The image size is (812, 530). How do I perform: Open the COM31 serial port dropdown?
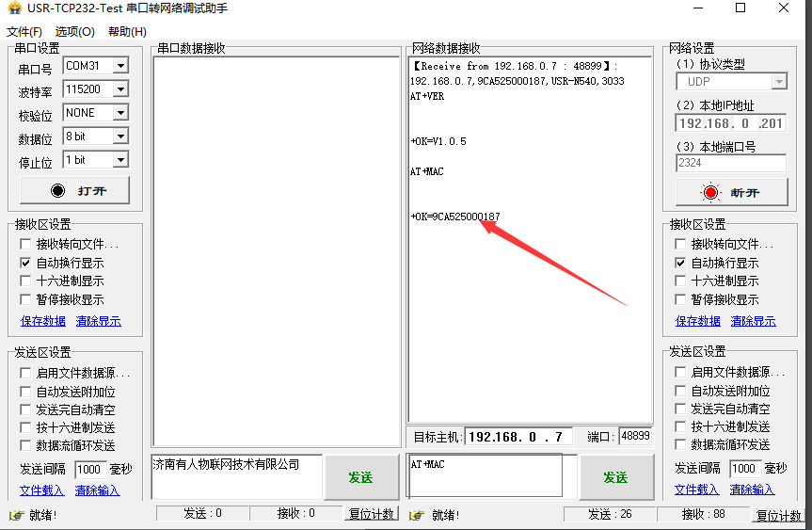(x=119, y=66)
